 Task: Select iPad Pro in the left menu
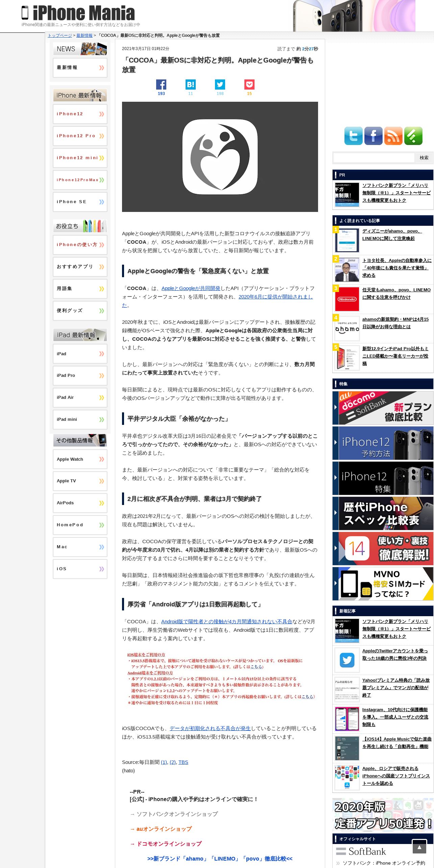click(80, 376)
